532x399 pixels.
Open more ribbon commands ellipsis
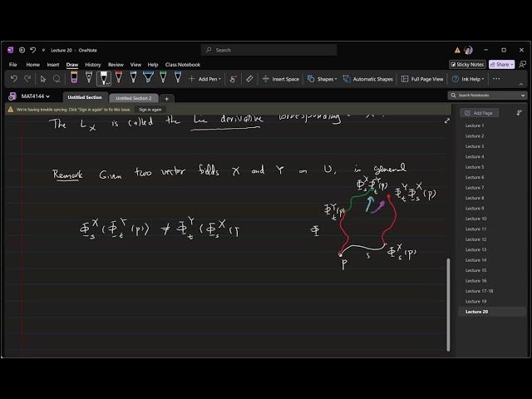[x=496, y=79]
